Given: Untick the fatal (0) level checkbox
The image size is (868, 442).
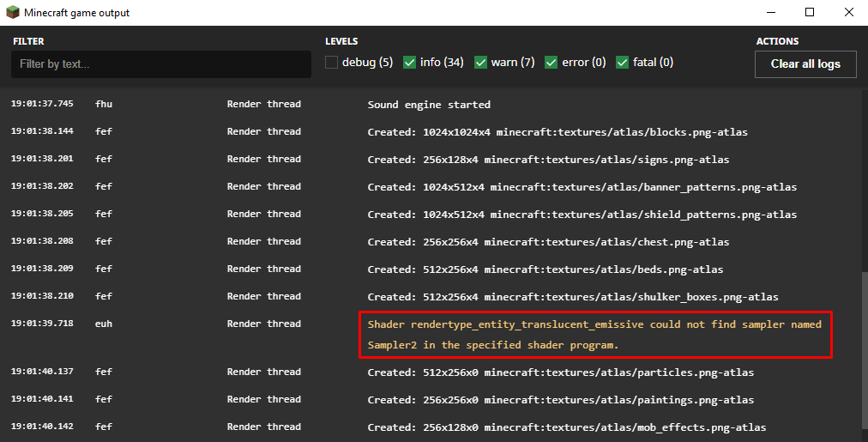Looking at the screenshot, I should [x=622, y=63].
